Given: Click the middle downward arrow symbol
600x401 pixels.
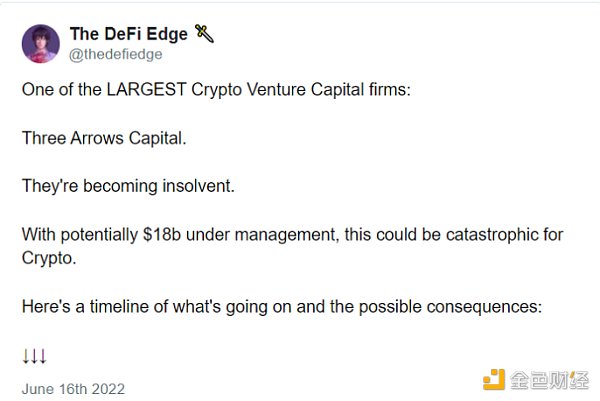Looking at the screenshot, I should [34, 356].
